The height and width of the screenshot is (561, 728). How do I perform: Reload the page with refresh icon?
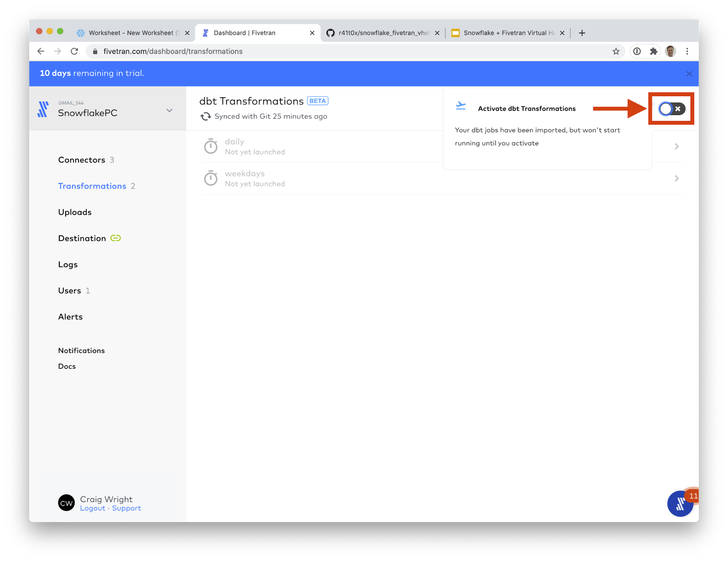click(74, 51)
